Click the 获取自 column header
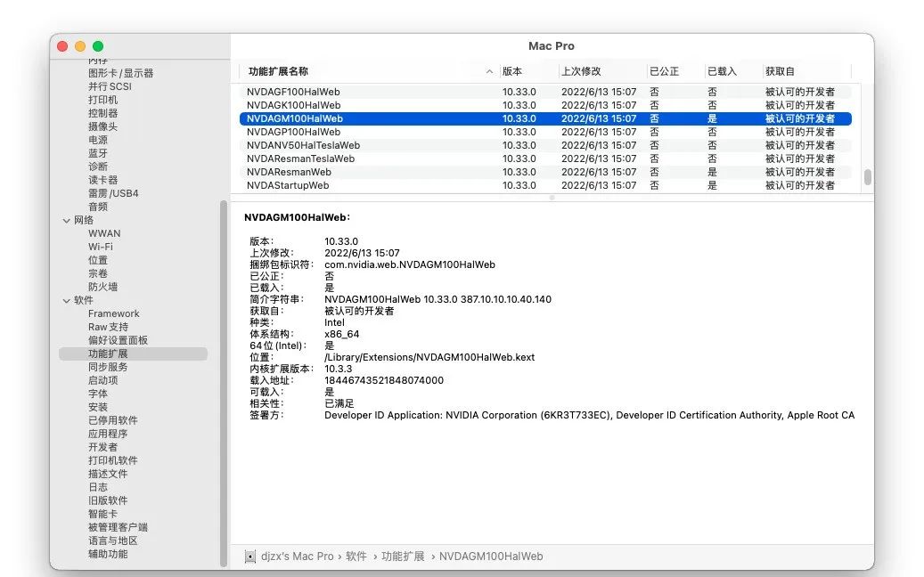924x577 pixels. coord(780,71)
